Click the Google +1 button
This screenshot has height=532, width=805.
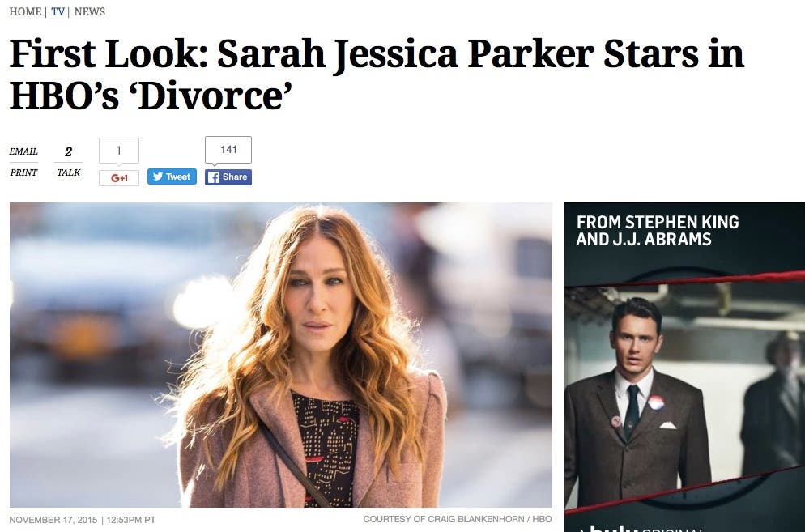pyautogui.click(x=118, y=177)
